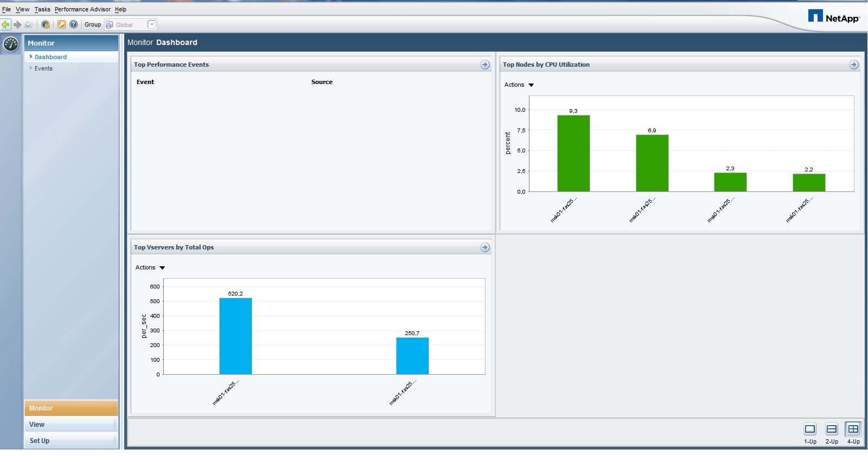Screen dimensions: 868x462
Task: Click the Event column header
Action: click(145, 82)
